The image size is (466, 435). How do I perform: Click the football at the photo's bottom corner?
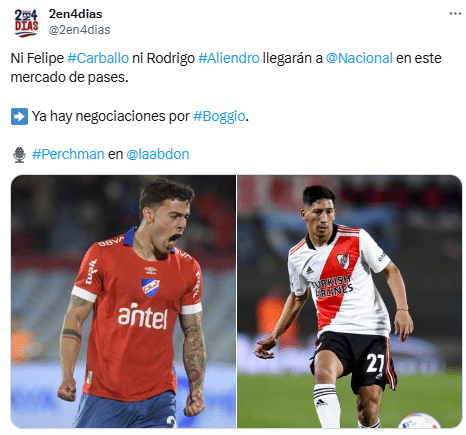pyautogui.click(x=419, y=420)
